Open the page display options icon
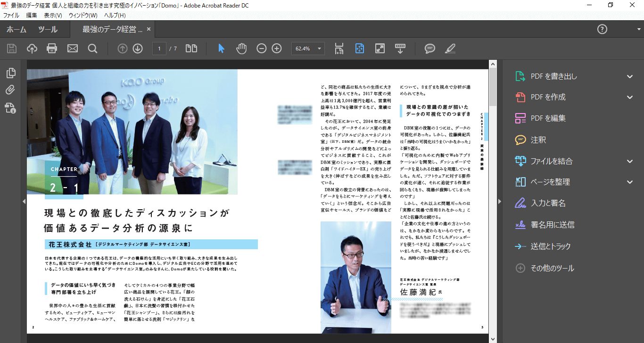The image size is (644, 343). point(191,48)
